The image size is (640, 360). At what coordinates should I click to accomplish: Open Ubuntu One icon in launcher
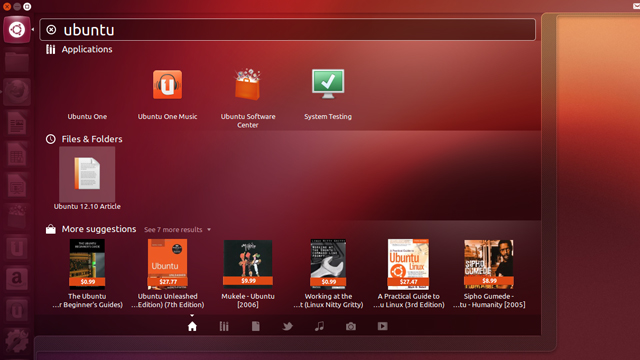[x=17, y=247]
